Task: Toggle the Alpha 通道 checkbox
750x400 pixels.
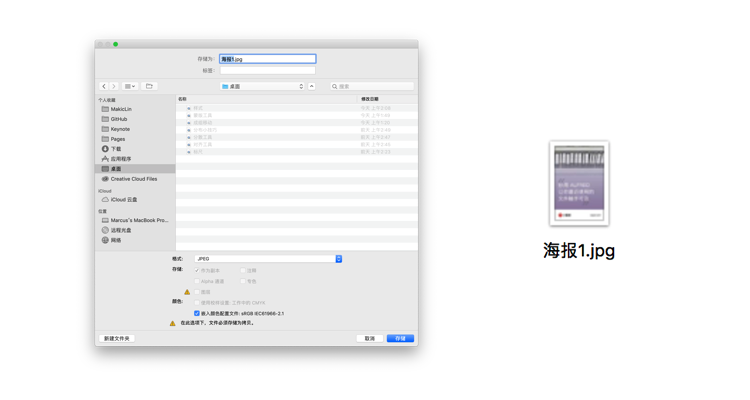Action: tap(197, 282)
